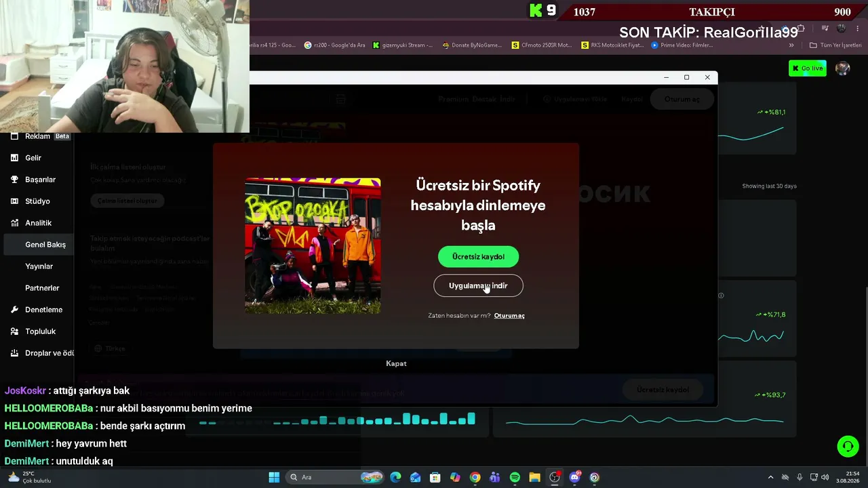The image size is (868, 488).
Task: Open Google Chrome from the taskbar
Action: tap(475, 478)
